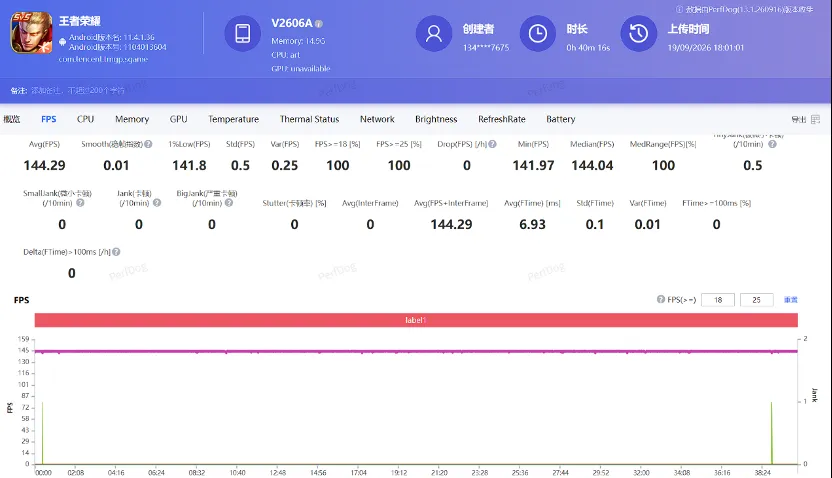This screenshot has width=832, height=478.
Task: Click the 王者荣耀 game title
Action: (80, 21)
